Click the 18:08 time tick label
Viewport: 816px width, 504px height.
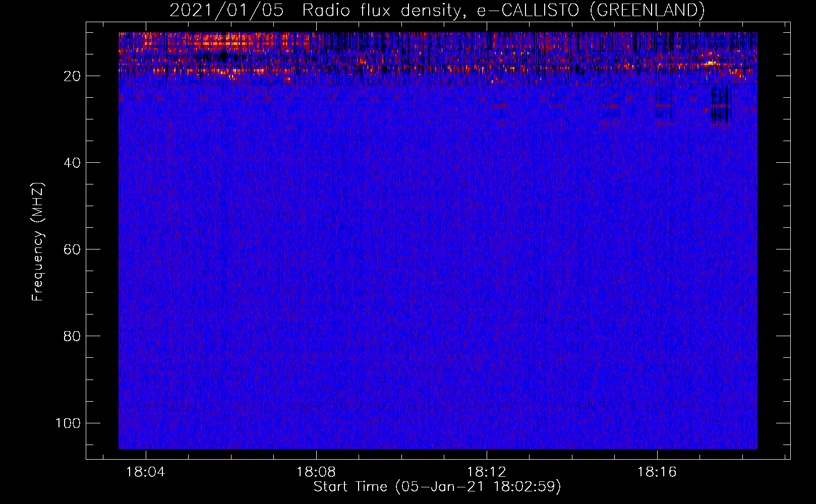pyautogui.click(x=316, y=472)
